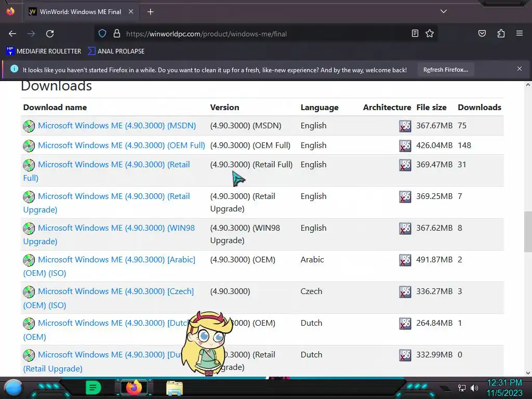This screenshot has width=532, height=399.
Task: Click x86 architecture icon in MSDN row
Action: click(405, 126)
